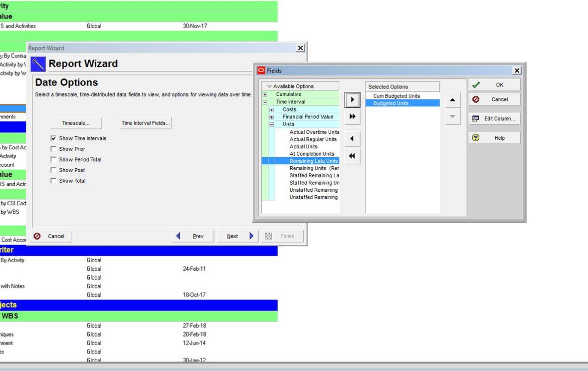Go back with the Prev button
The height and width of the screenshot is (371, 588).
coord(193,236)
